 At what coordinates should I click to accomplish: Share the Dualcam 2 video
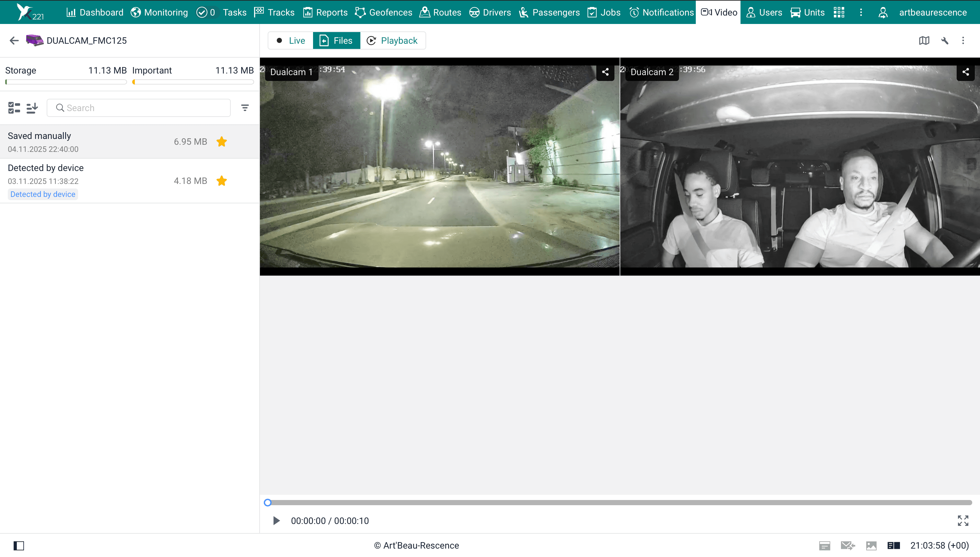[965, 72]
